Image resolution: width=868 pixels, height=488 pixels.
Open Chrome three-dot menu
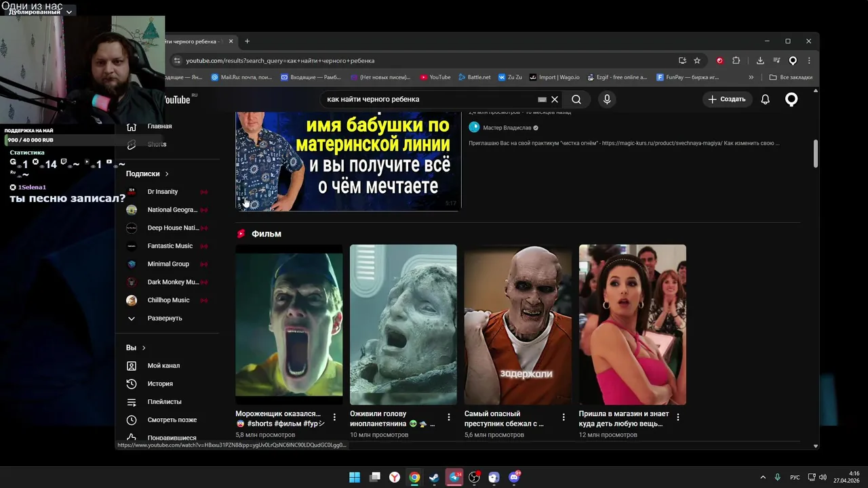point(808,60)
